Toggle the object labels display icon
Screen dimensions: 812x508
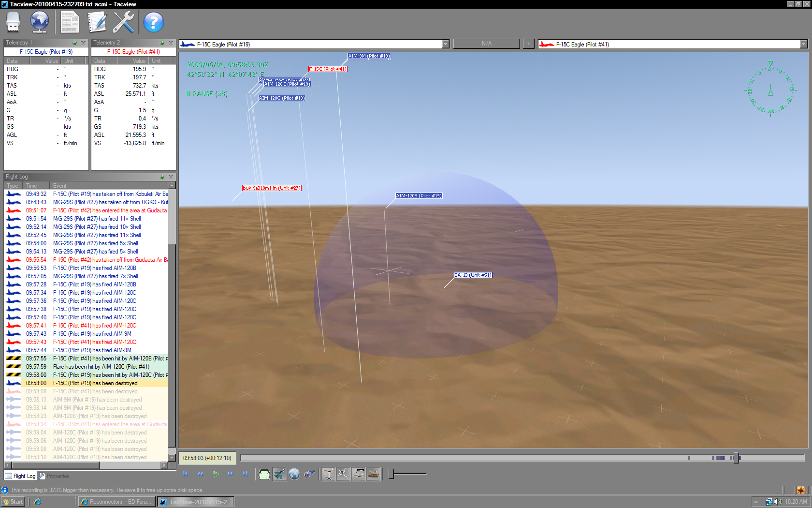359,474
